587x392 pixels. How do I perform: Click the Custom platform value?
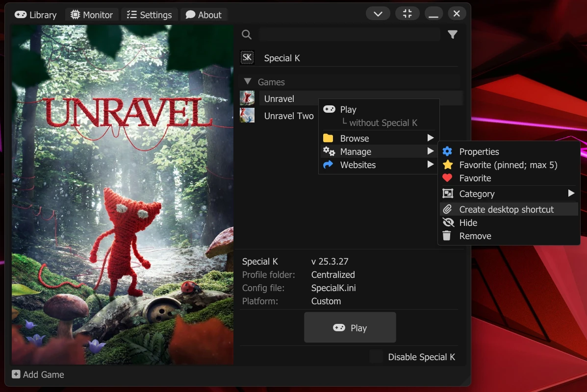[326, 301]
